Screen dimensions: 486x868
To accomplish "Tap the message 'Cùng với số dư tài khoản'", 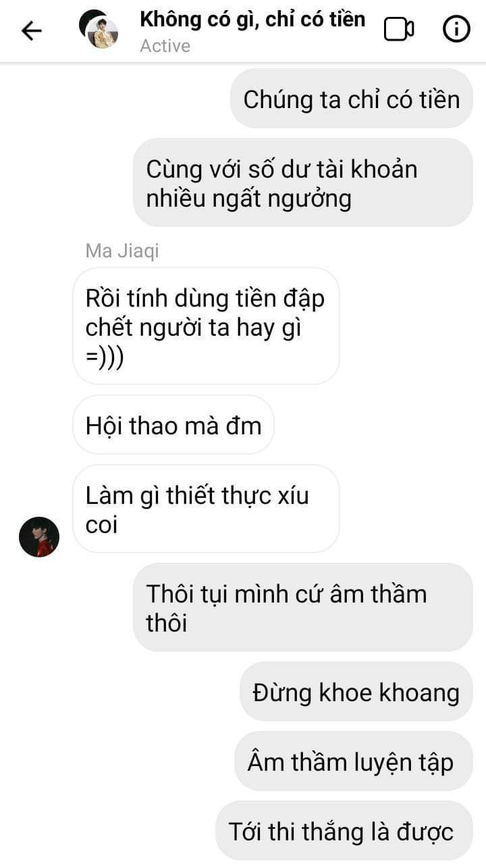I will pyautogui.click(x=303, y=182).
